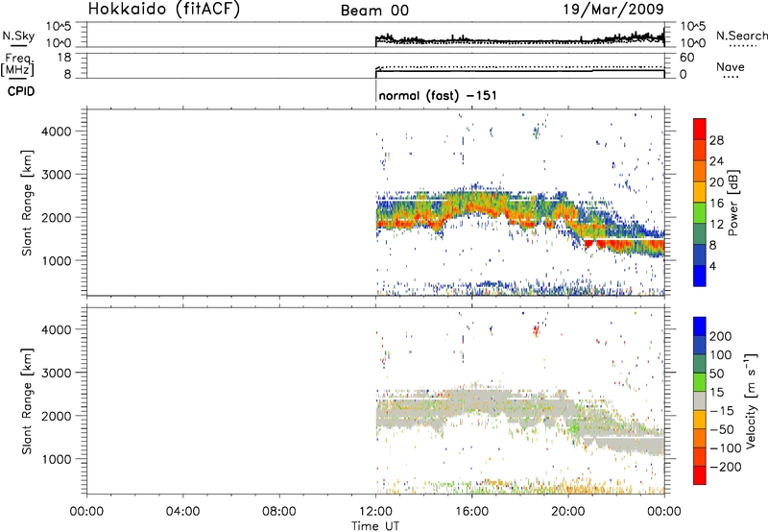The image size is (768, 532).
Task: Select the date "19/Mar/2009"
Action: click(x=613, y=9)
